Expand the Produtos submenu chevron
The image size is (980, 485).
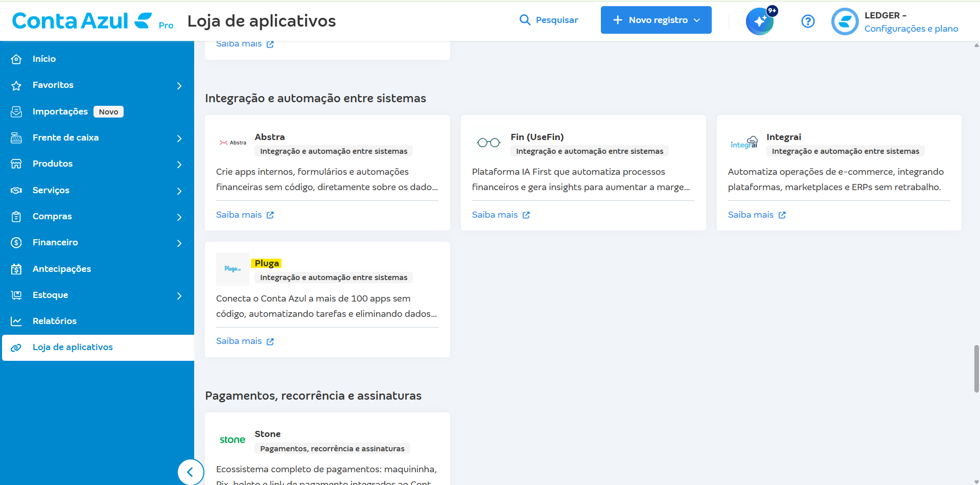pos(179,165)
